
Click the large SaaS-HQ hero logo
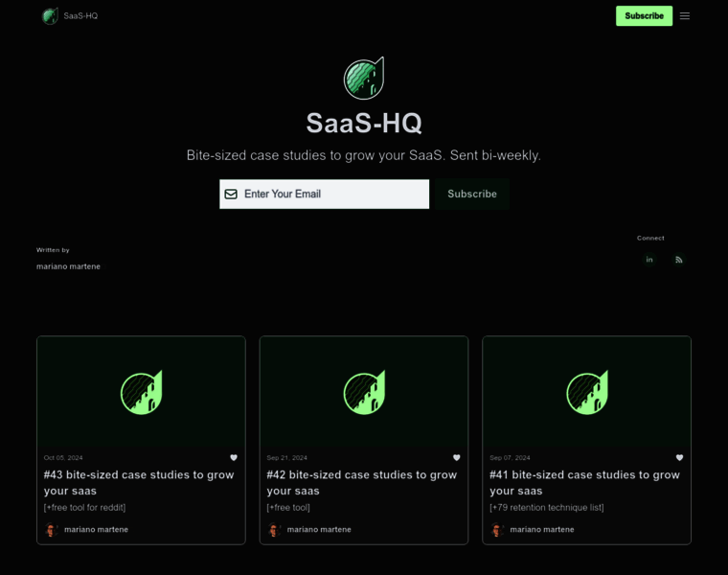click(x=364, y=78)
